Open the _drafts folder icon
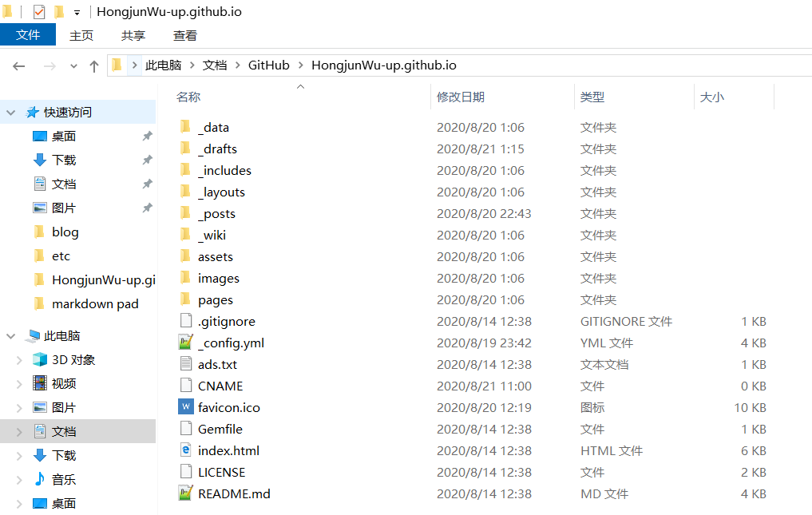This screenshot has width=812, height=515. tap(185, 149)
